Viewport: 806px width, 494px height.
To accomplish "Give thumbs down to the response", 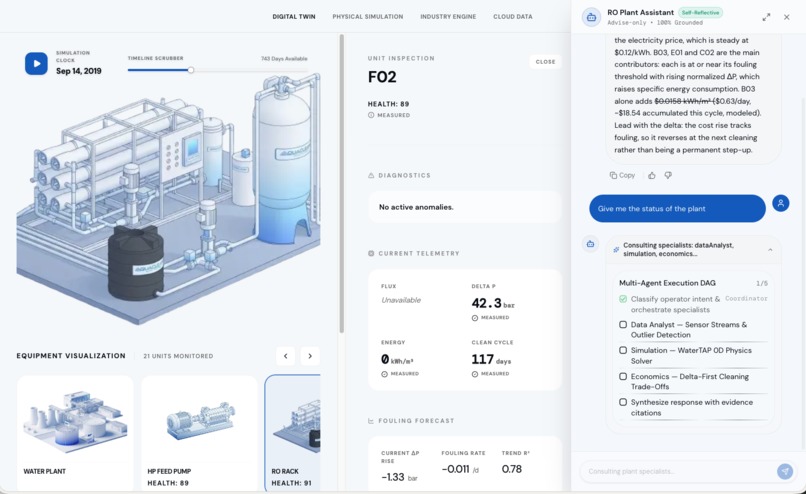I will pos(668,175).
